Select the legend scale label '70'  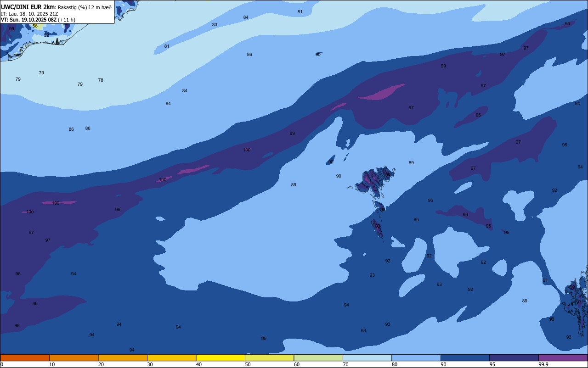(x=345, y=364)
